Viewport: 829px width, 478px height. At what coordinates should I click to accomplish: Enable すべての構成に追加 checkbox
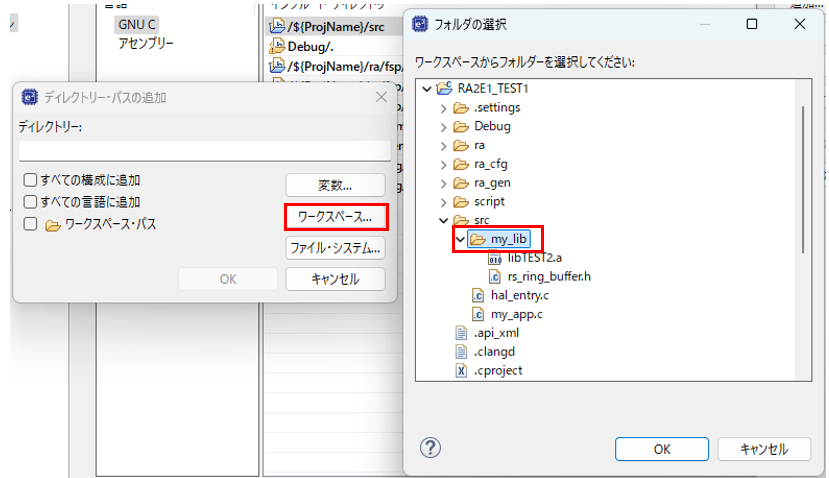tap(30, 181)
